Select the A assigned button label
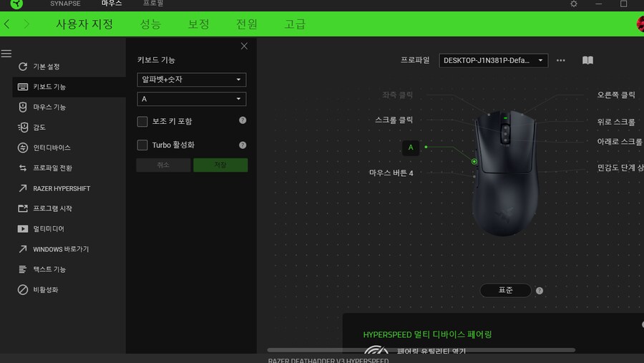 pyautogui.click(x=411, y=147)
